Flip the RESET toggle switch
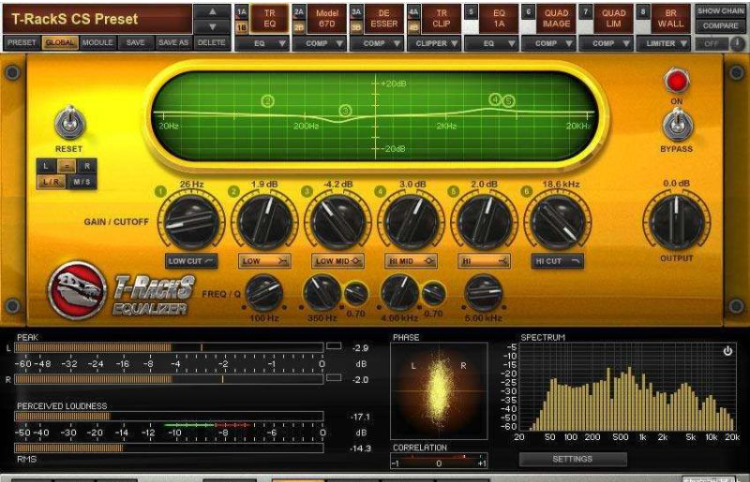The width and height of the screenshot is (750, 482). coord(69,123)
